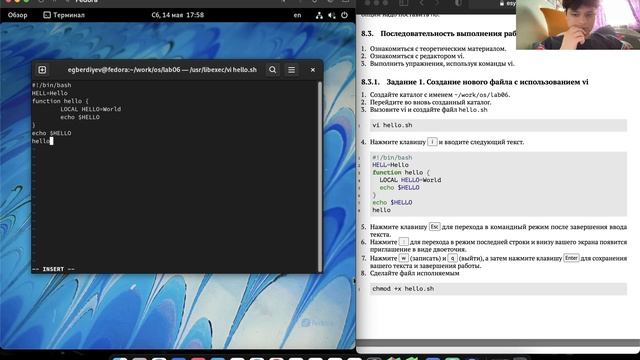Click the 8.3.1 Задание 1 heading
Image resolution: width=640 pixels, height=360 pixels.
pos(475,82)
